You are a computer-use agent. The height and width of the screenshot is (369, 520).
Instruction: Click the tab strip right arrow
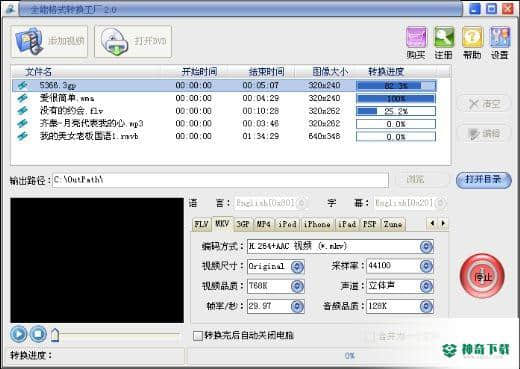[x=443, y=223]
